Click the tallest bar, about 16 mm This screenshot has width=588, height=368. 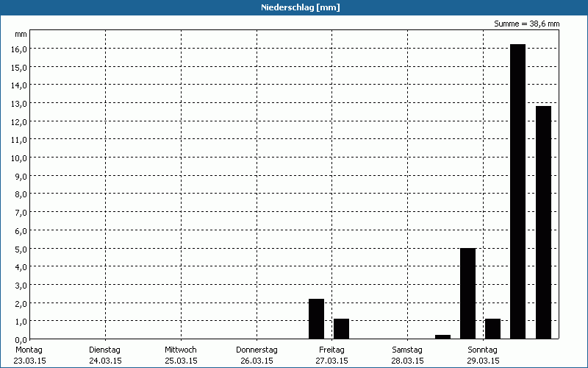point(518,191)
